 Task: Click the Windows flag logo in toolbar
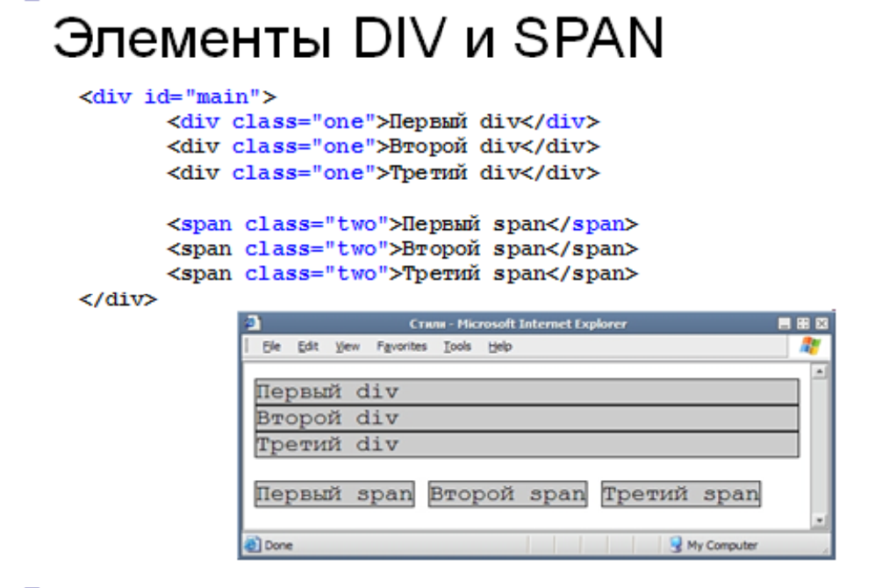[x=810, y=346]
